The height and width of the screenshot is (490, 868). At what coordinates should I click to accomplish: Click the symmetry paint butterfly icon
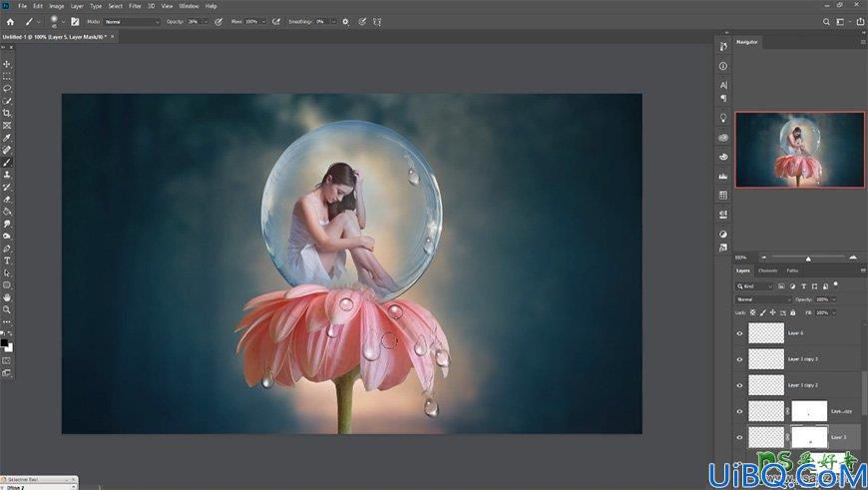(377, 22)
